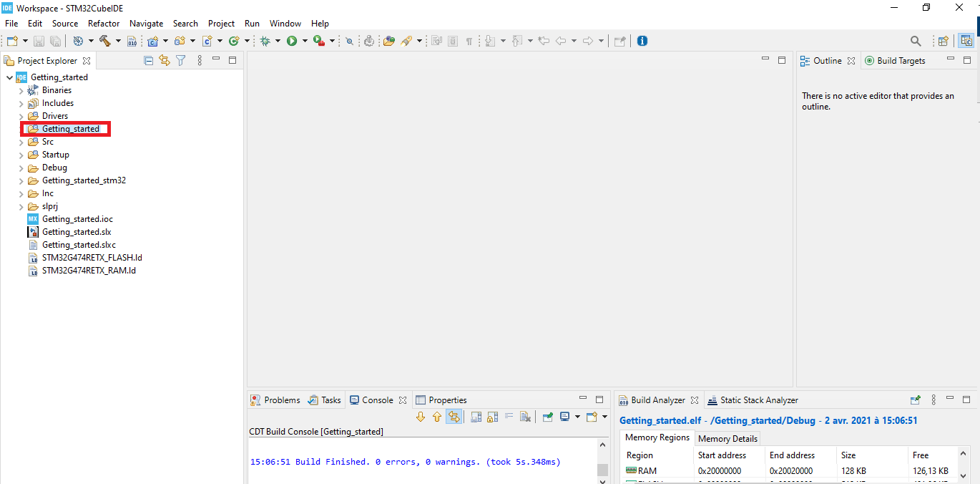Click the new C source file icon
This screenshot has height=484, width=980.
207,41
